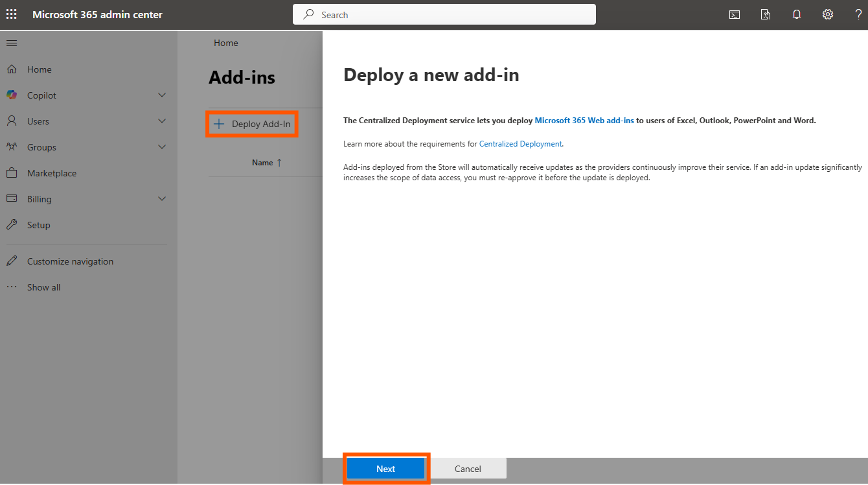Open the app launcher waffle icon
Screen dimensions: 868x485
[x=12, y=14]
